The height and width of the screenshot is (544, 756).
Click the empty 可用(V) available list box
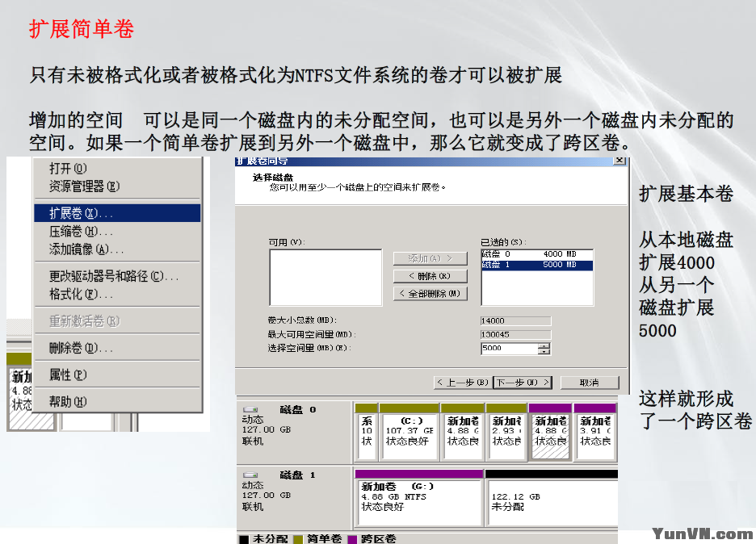tap(325, 278)
